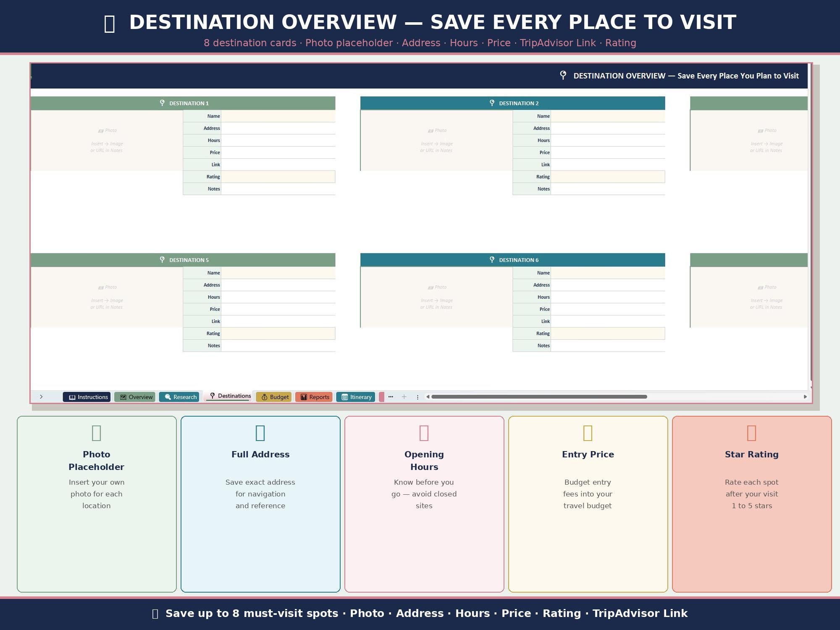Click the Destination 2 header pin icon
Image resolution: width=840 pixels, height=630 pixels.
point(492,103)
